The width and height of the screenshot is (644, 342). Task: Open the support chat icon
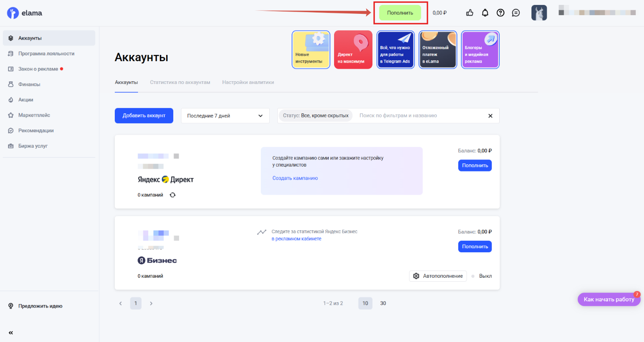click(x=516, y=13)
